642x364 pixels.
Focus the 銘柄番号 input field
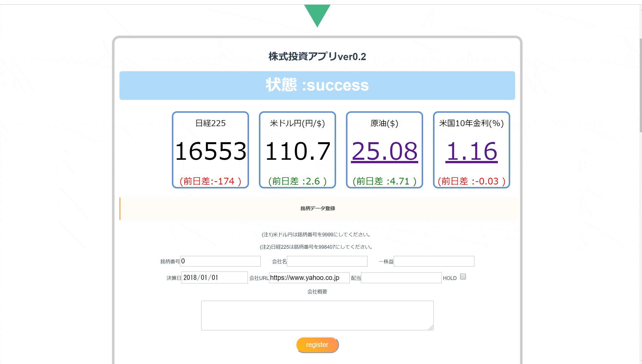click(x=220, y=261)
